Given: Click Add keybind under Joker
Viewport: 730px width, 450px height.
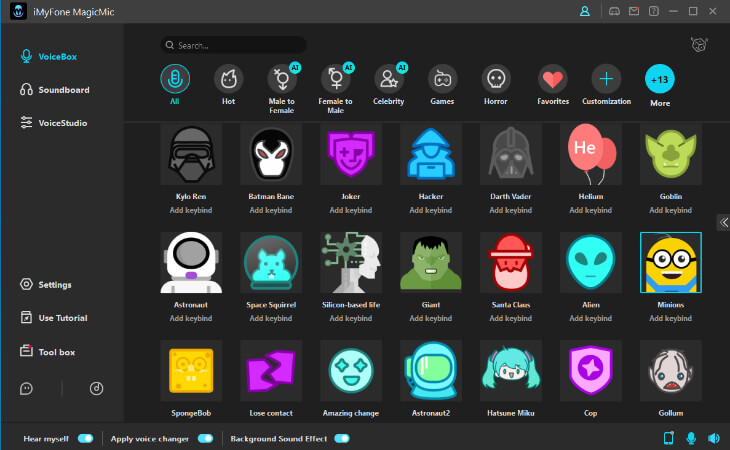Looking at the screenshot, I should click(351, 210).
